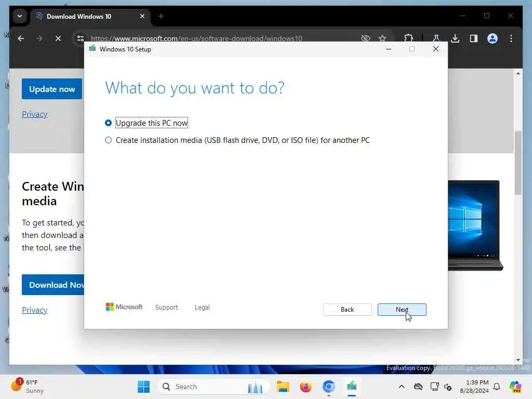The image size is (532, 399).
Task: Open Chrome extensions puzzle icon
Action: coord(409,38)
